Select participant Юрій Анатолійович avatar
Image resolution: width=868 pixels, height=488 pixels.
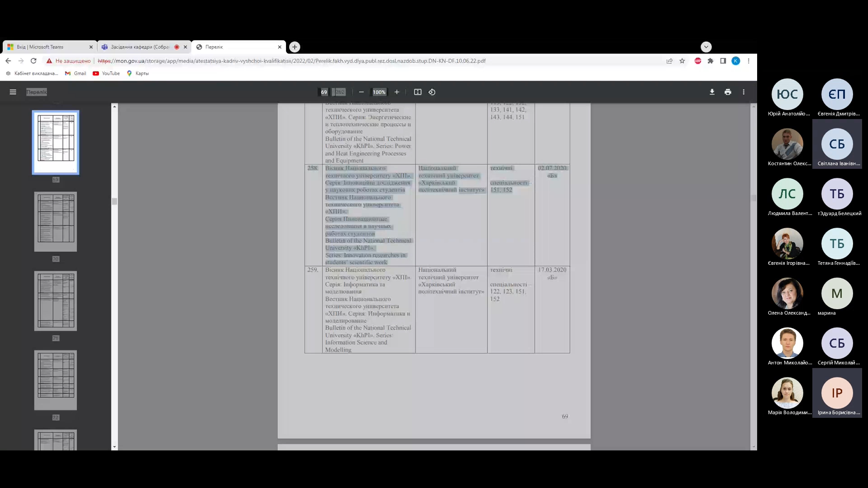[x=787, y=94]
